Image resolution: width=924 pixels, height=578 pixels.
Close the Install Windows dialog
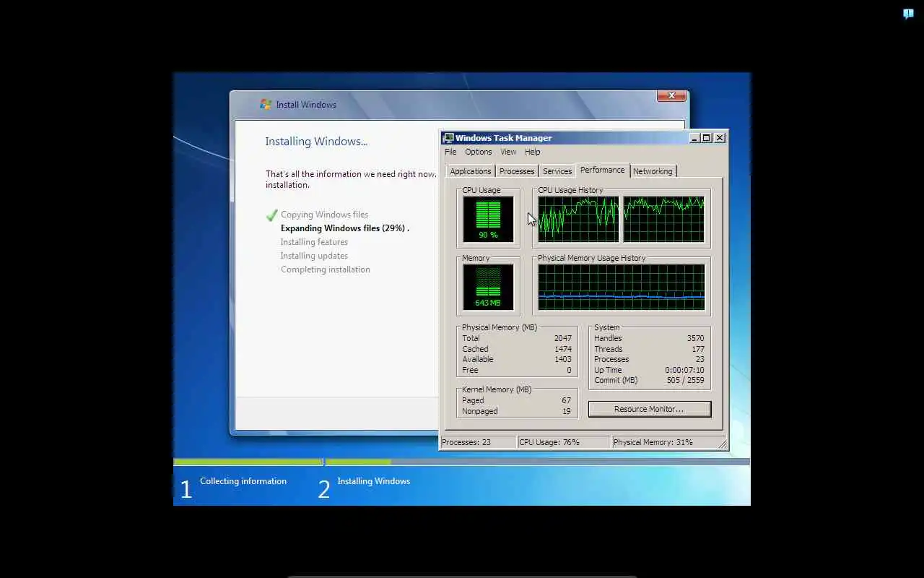pyautogui.click(x=671, y=95)
